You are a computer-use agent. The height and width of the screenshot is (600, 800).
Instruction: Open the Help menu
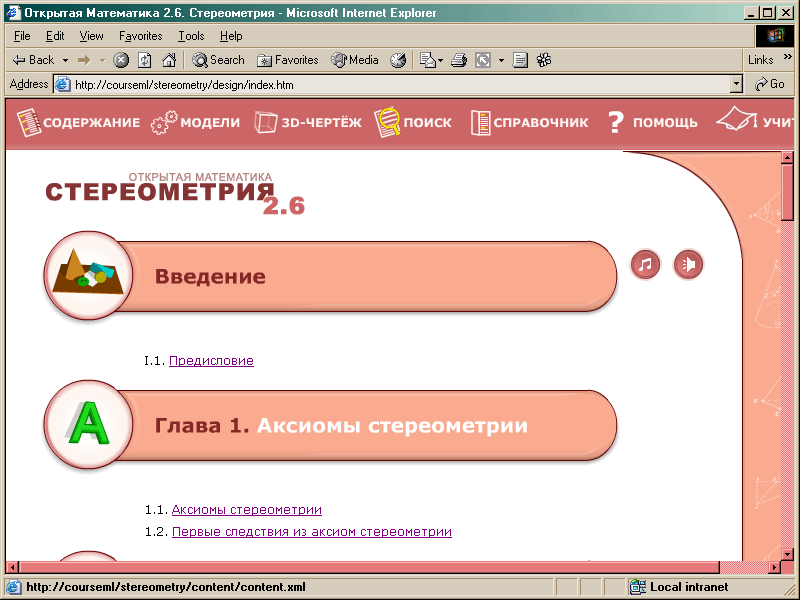(x=231, y=36)
